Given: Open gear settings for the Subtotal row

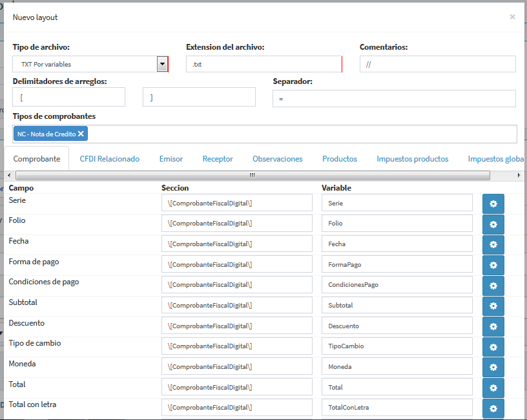Looking at the screenshot, I should click(x=493, y=306).
